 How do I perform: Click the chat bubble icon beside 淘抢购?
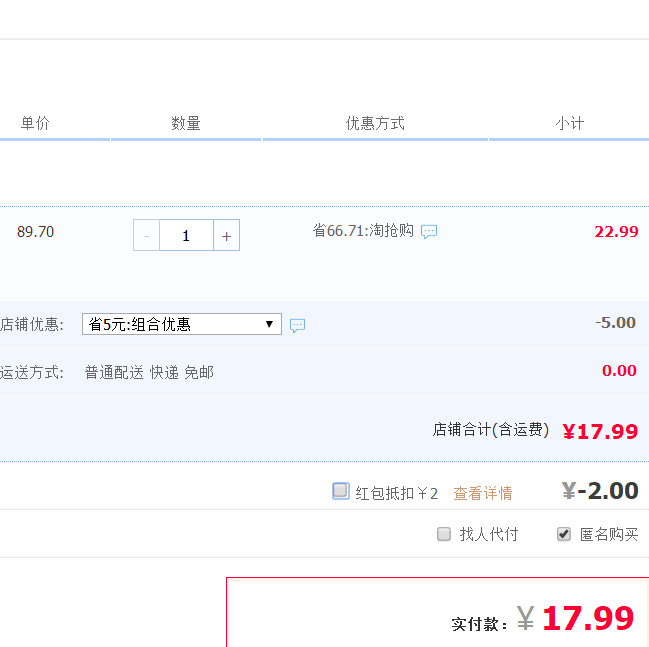pos(429,231)
